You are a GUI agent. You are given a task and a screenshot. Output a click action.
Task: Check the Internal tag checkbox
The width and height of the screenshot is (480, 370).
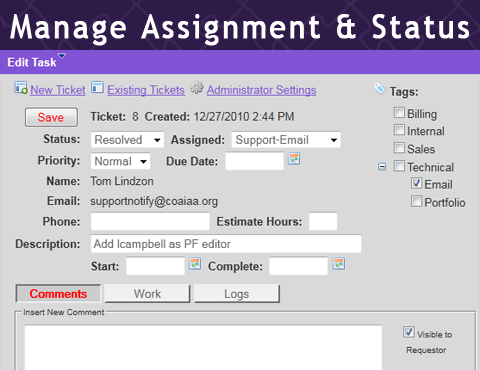399,130
